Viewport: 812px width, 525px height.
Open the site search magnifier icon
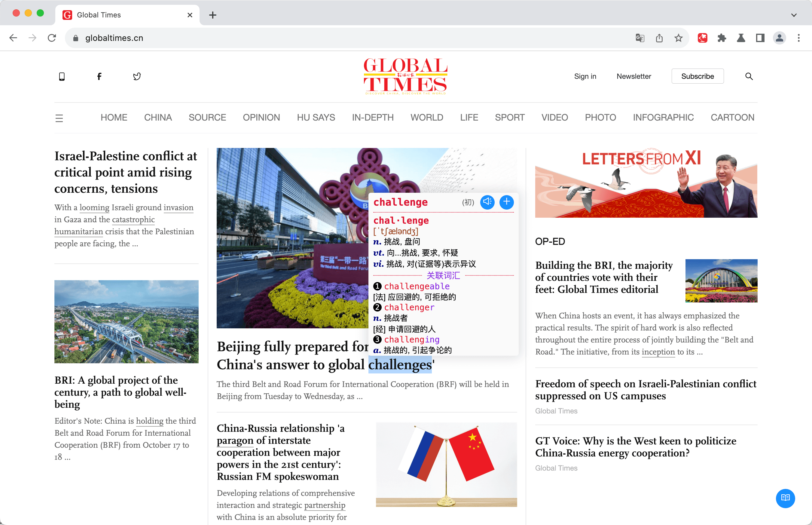pyautogui.click(x=749, y=76)
